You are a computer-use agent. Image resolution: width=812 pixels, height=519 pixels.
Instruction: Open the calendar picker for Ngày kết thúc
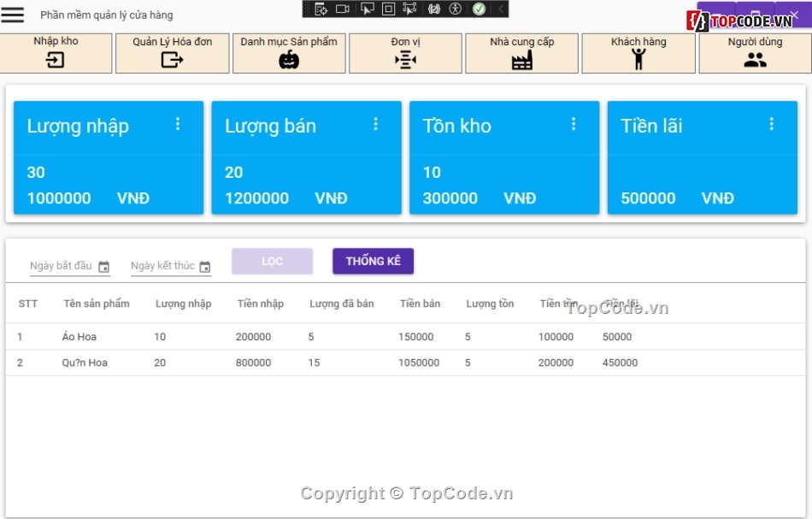[206, 267]
